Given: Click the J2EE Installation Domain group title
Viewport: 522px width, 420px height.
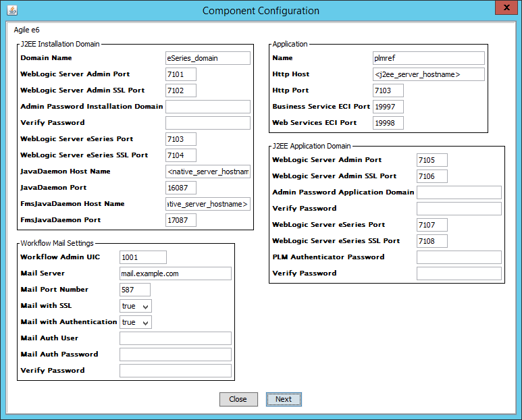Looking at the screenshot, I should [60, 44].
